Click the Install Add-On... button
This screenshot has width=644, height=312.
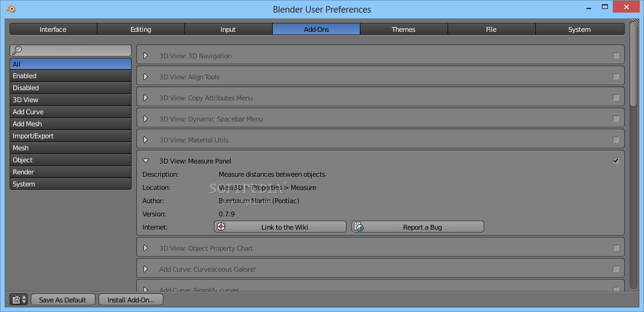pyautogui.click(x=131, y=299)
